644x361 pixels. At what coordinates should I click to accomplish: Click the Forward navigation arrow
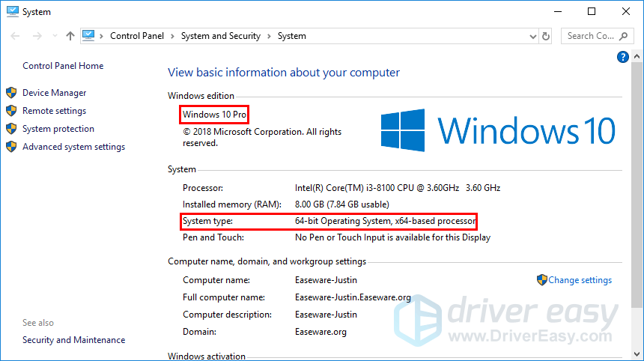[x=37, y=36]
